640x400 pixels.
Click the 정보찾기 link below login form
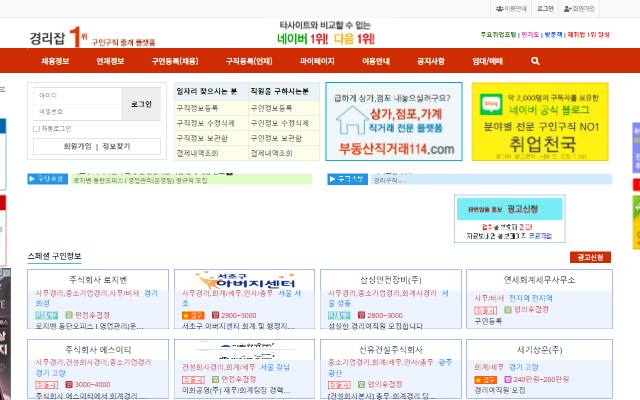click(116, 146)
